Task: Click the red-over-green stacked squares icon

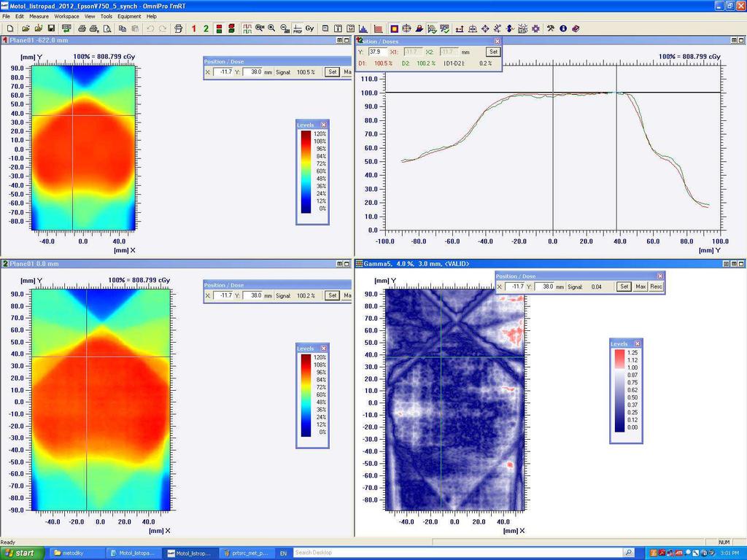Action: pyautogui.click(x=219, y=28)
